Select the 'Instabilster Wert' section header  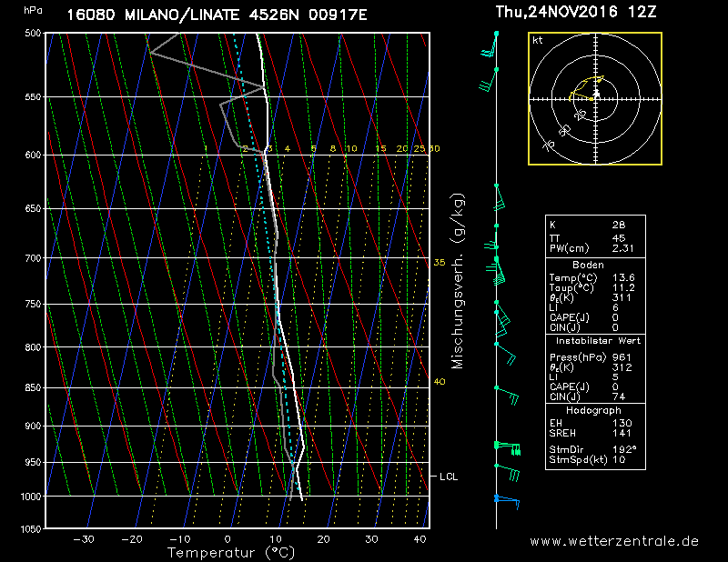[x=595, y=340]
